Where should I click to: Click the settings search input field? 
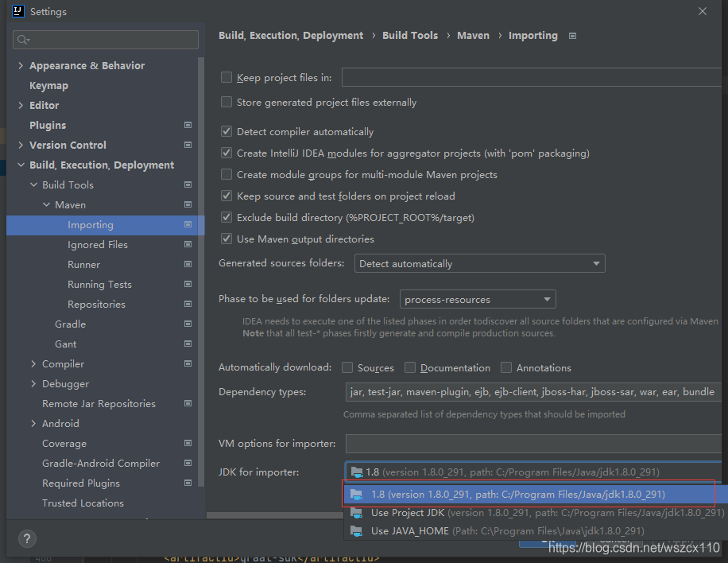[x=106, y=40]
